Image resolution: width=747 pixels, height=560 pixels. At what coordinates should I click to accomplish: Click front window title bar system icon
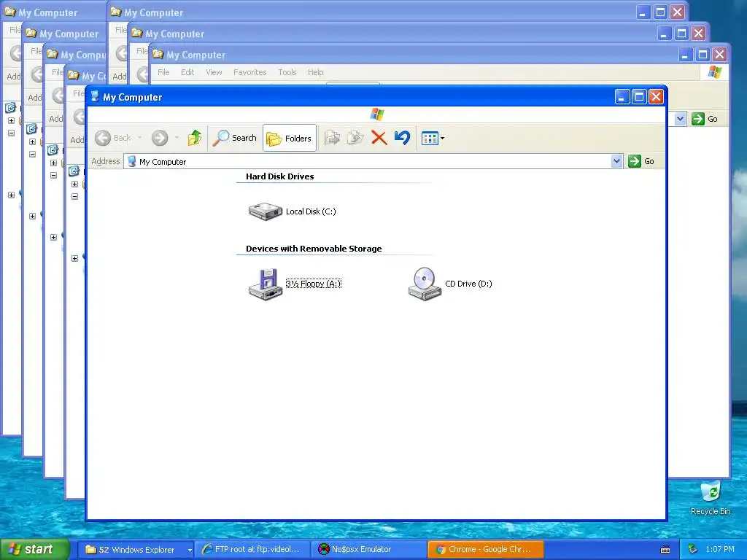coord(95,97)
